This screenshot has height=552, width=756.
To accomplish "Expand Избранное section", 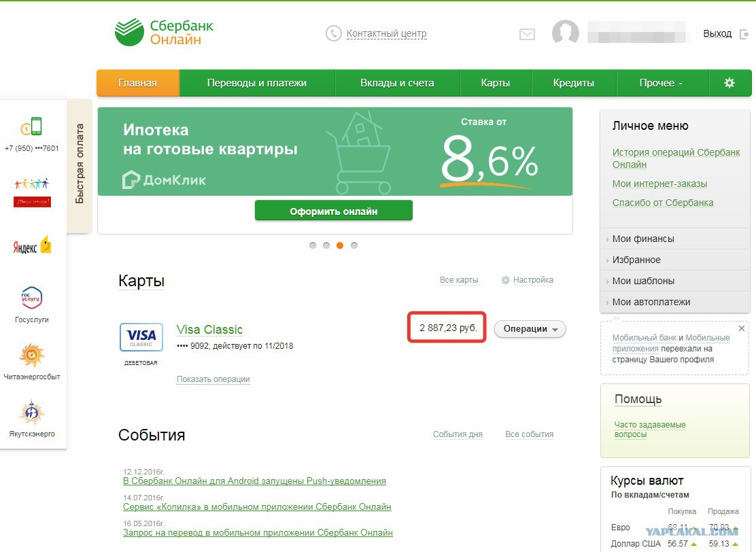I will pos(675,260).
